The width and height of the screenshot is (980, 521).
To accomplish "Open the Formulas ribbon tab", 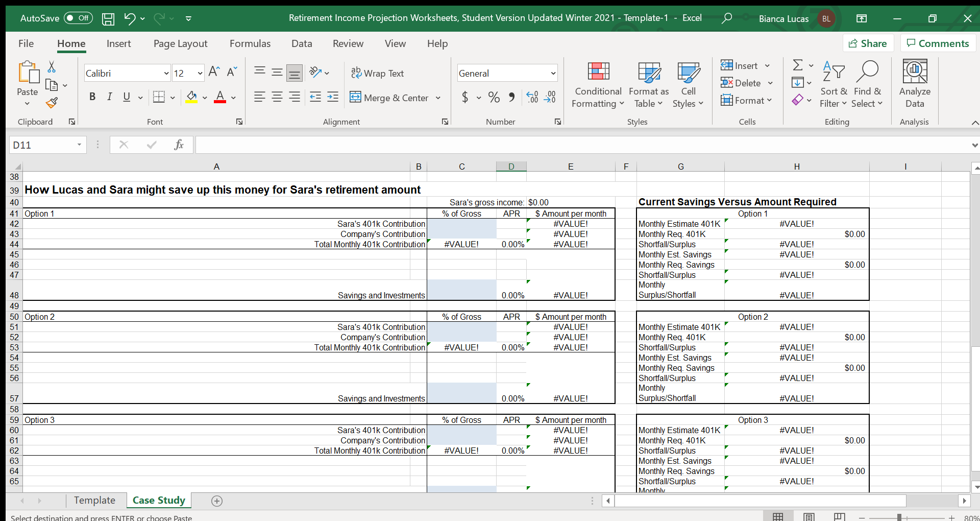I will coord(250,44).
